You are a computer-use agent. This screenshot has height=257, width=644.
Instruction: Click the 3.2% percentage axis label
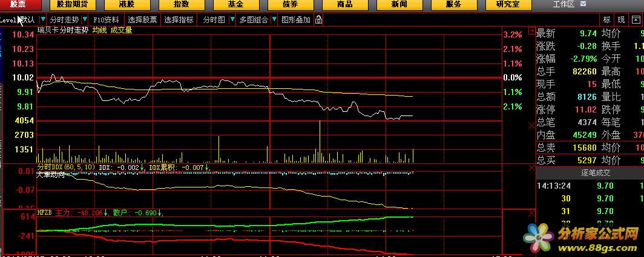coord(513,35)
